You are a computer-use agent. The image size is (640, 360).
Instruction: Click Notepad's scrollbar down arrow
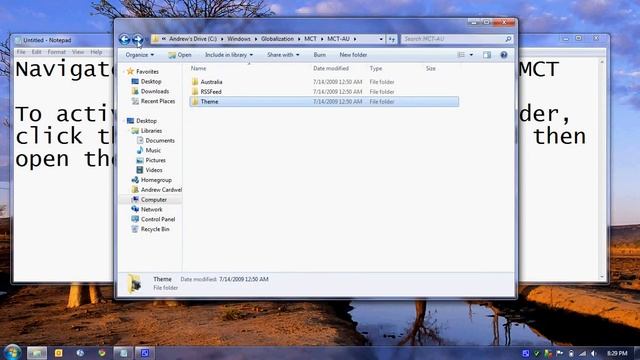point(602,278)
